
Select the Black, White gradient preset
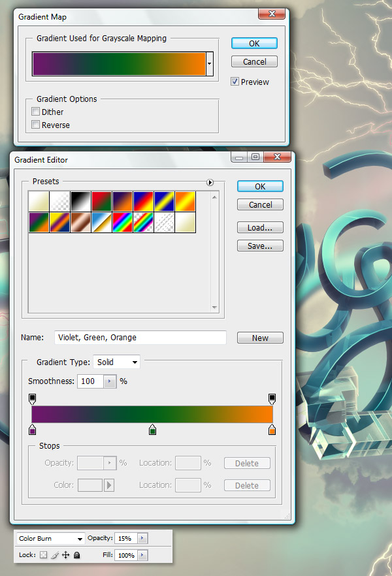tap(81, 201)
